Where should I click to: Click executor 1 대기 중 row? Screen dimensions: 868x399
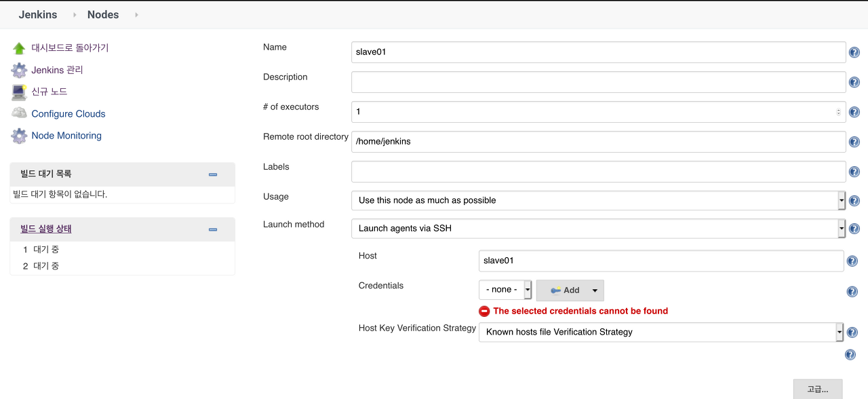[x=122, y=250]
